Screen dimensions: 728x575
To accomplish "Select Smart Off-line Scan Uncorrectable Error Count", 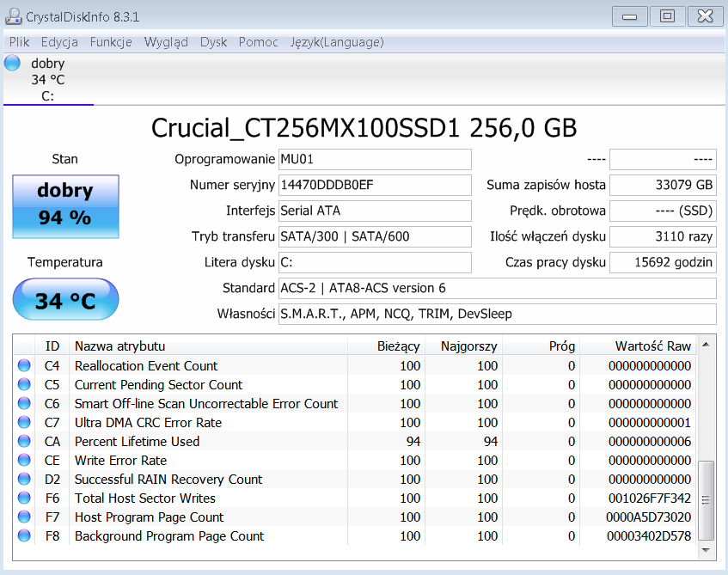I will coord(206,404).
